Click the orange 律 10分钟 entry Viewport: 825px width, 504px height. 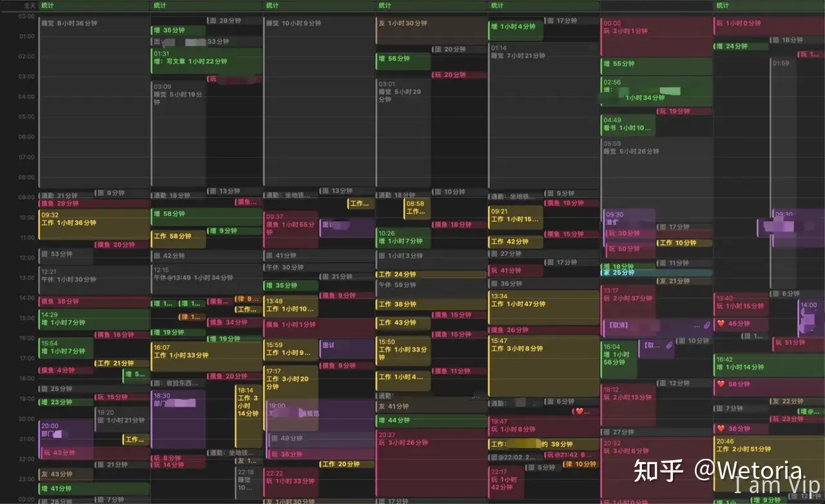tap(582, 464)
